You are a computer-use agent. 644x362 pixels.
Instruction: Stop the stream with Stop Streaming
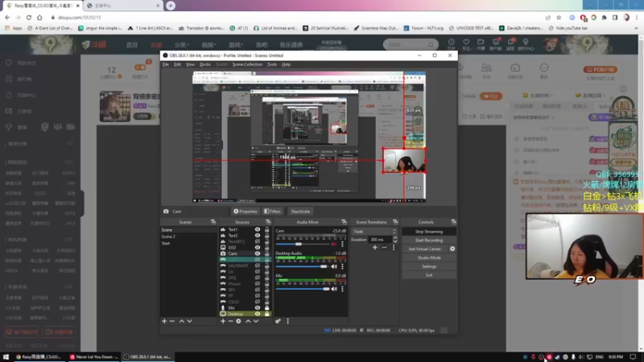[x=429, y=232]
